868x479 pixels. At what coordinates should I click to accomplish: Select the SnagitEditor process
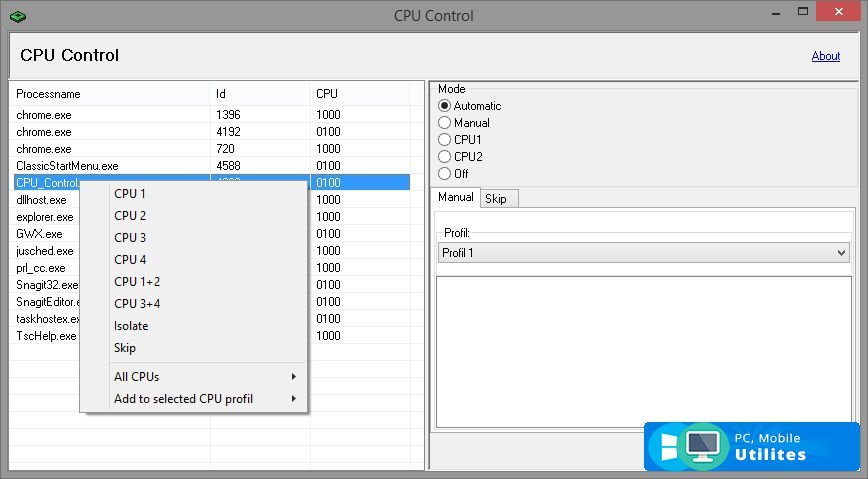[48, 302]
